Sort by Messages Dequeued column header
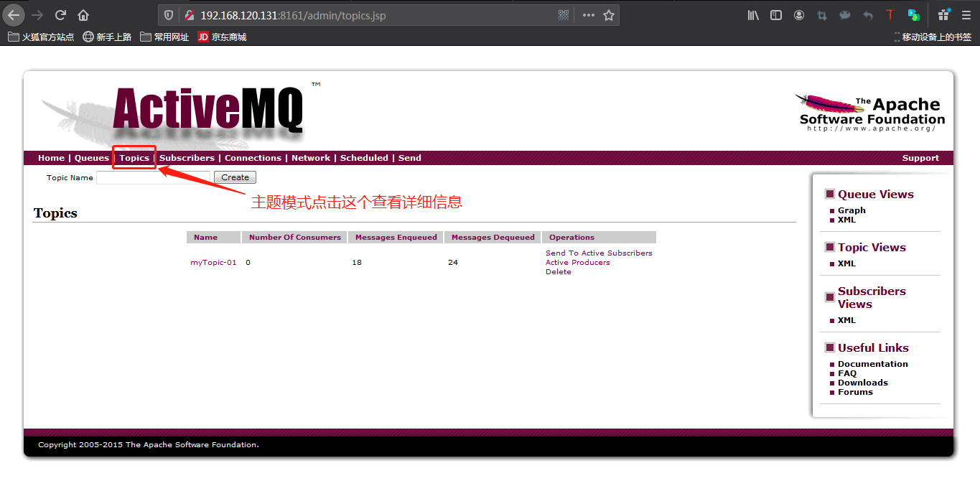 493,237
